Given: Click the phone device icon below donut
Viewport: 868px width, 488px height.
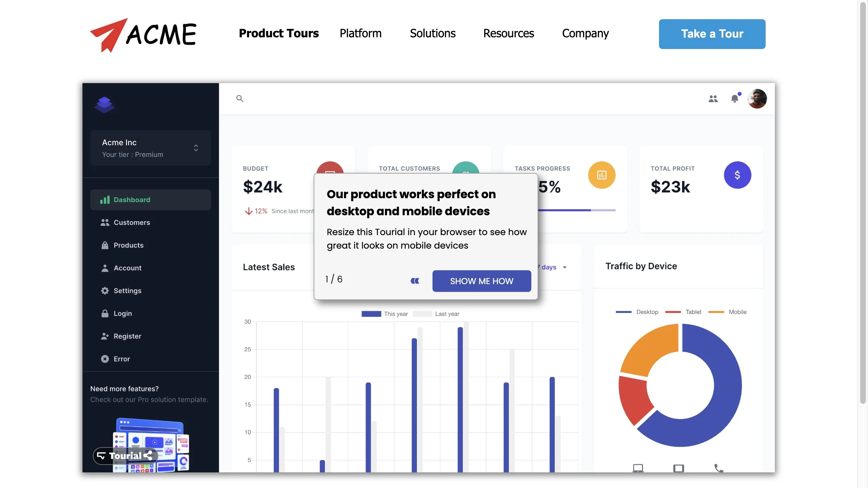Looking at the screenshot, I should tap(719, 468).
